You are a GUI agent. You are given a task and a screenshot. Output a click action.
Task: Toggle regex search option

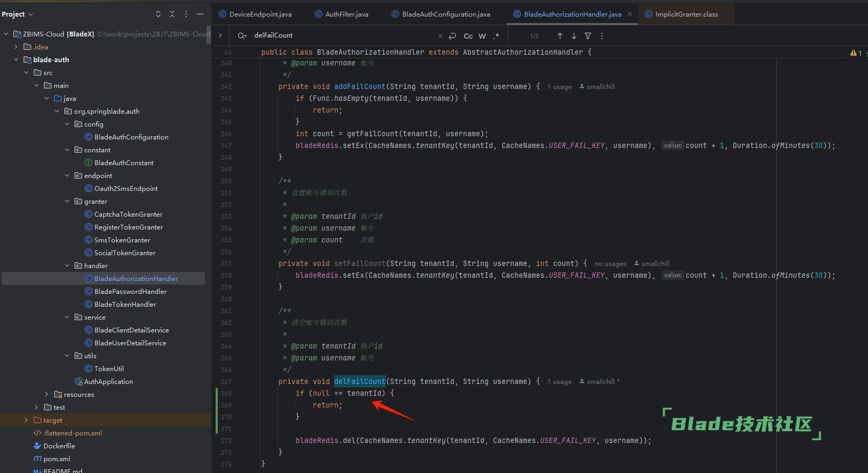pyautogui.click(x=496, y=36)
